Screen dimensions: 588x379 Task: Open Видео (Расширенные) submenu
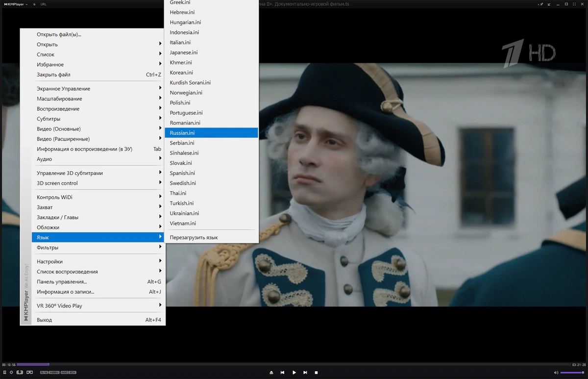(x=98, y=139)
